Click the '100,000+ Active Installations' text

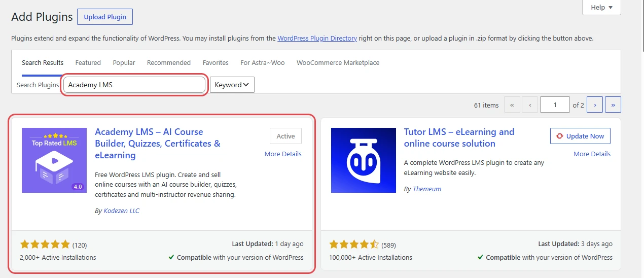point(371,257)
